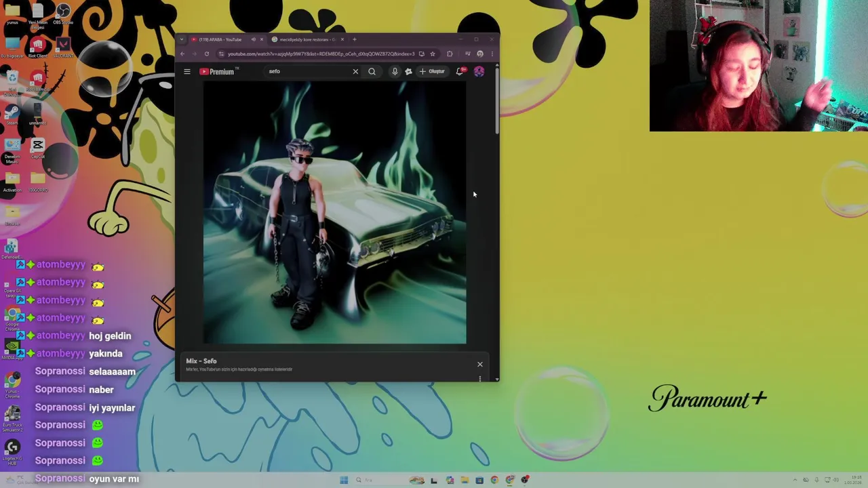Viewport: 868px width, 488px height.
Task: Open the 100GOPRO desktop folder
Action: point(38,182)
